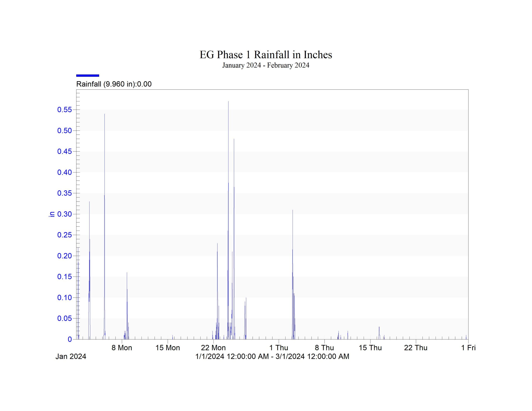Click the vertical 'in' axis unit label
Image resolution: width=532 pixels, height=411 pixels.
coord(52,214)
